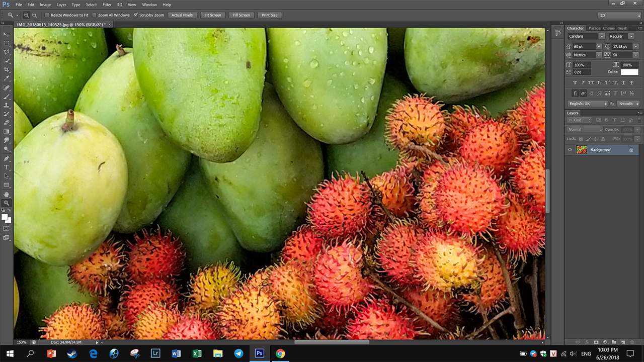Switch to the Paragraph tab
644x362 pixels.
594,28
